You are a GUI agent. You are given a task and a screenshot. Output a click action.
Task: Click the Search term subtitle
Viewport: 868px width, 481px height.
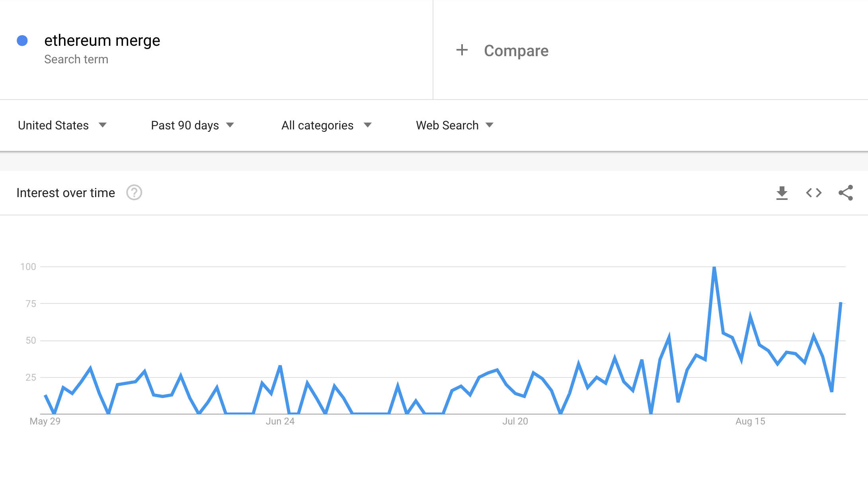point(76,59)
